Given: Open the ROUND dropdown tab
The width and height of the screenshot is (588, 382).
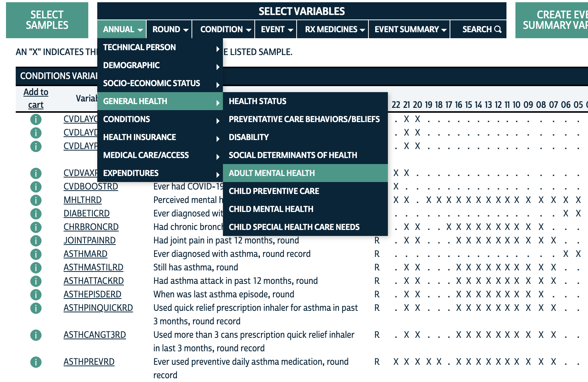Looking at the screenshot, I should click(x=169, y=29).
